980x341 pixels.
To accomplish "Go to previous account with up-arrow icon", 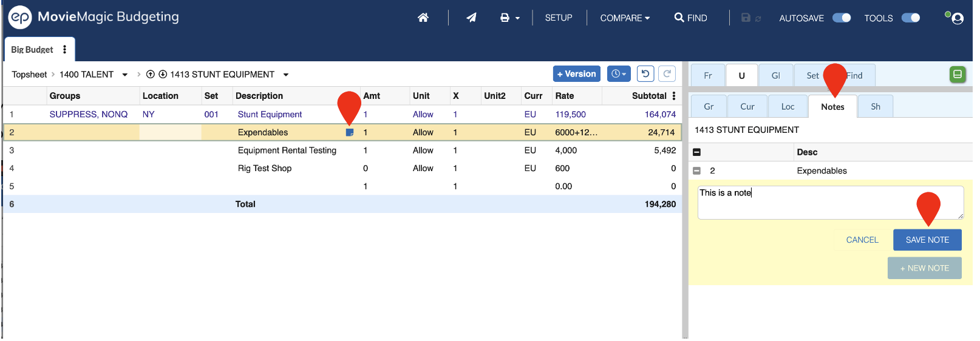I will pyautogui.click(x=151, y=75).
